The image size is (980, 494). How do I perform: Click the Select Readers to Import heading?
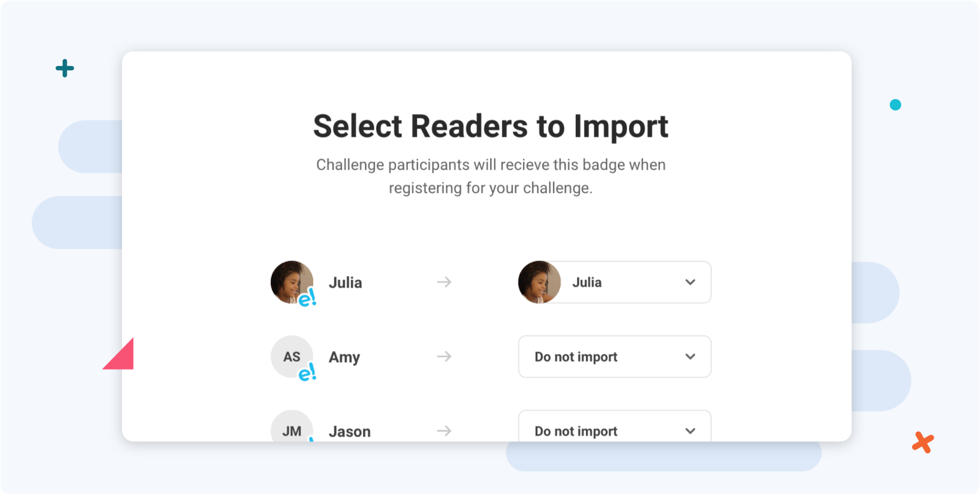click(491, 126)
